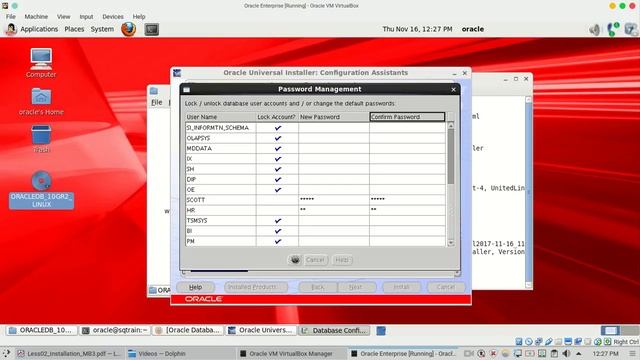Viewport: 640px width, 360px height.
Task: Toggle Lock Account for TSMSYS
Action: pyautogui.click(x=278, y=220)
